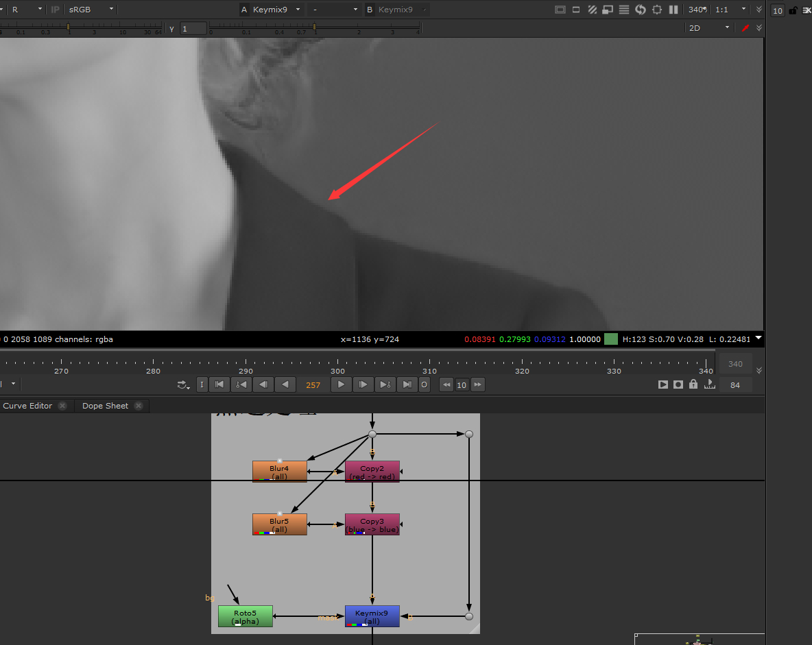Pause the viewer updates
The image size is (812, 645).
[673, 10]
